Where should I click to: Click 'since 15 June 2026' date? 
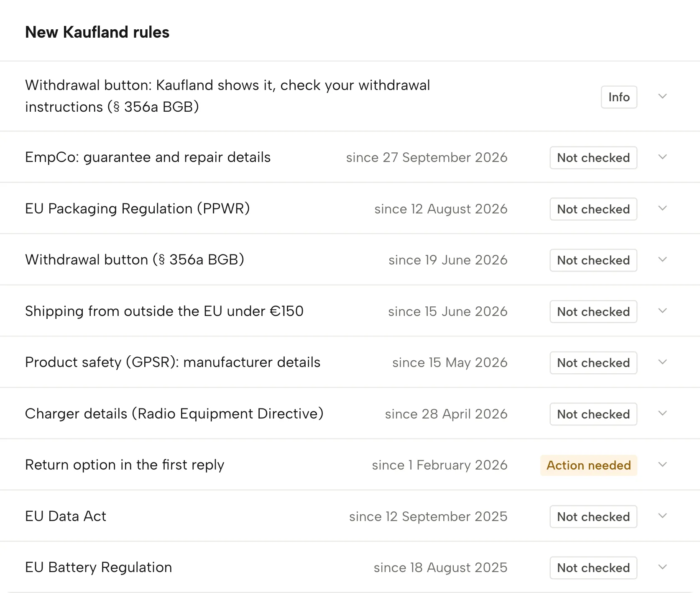(x=447, y=311)
